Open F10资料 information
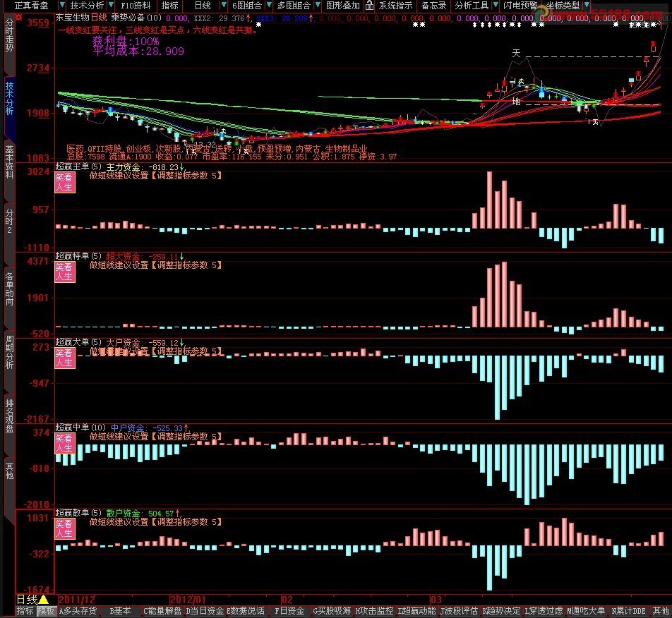The height and width of the screenshot is (618, 672). click(x=136, y=6)
